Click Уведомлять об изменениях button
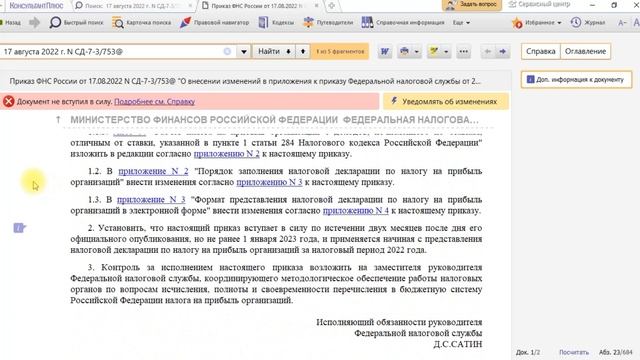Viewport: 640px width, 360px height. click(x=446, y=102)
